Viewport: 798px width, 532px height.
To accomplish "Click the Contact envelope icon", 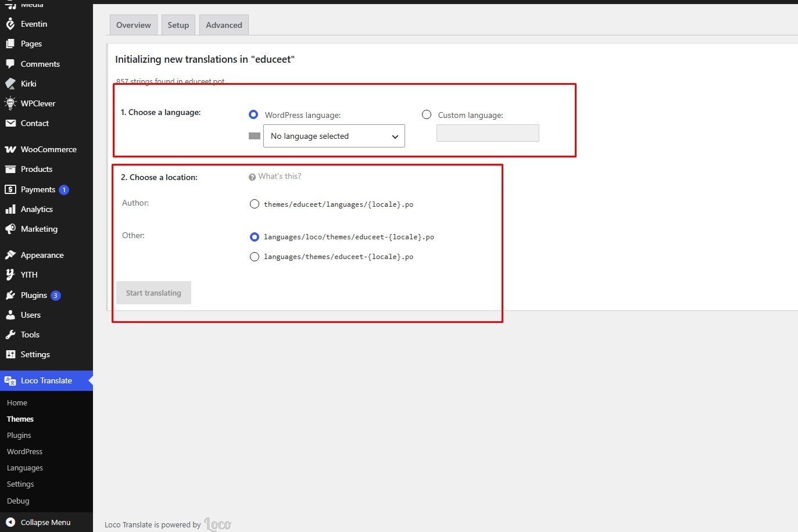I will coord(10,123).
